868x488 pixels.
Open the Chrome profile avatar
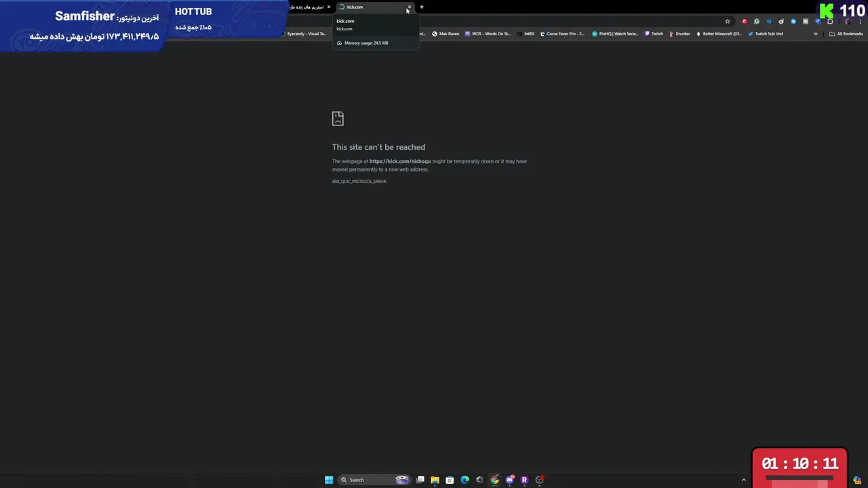[x=847, y=21]
